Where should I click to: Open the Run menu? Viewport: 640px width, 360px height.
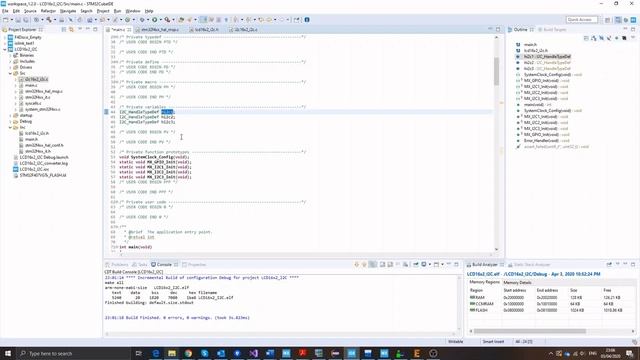tap(117, 11)
